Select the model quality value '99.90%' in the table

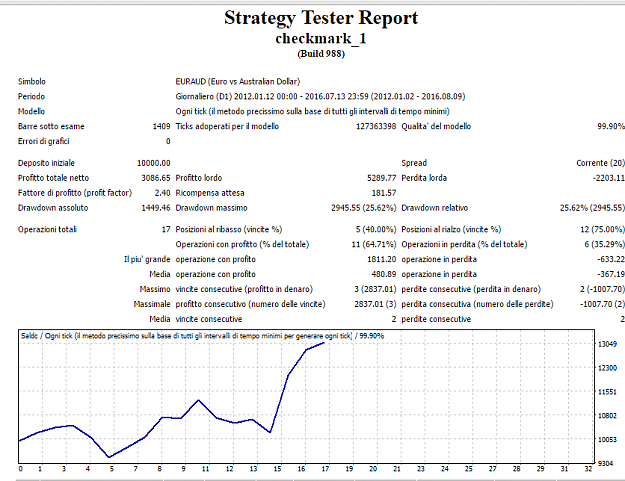[611, 126]
